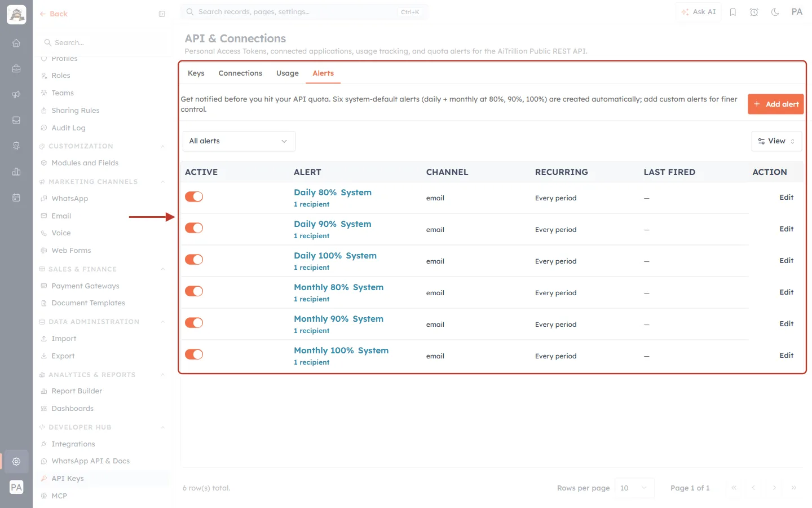The height and width of the screenshot is (508, 812).
Task: Open the ribbon badge icon in left rail
Action: pyautogui.click(x=16, y=146)
